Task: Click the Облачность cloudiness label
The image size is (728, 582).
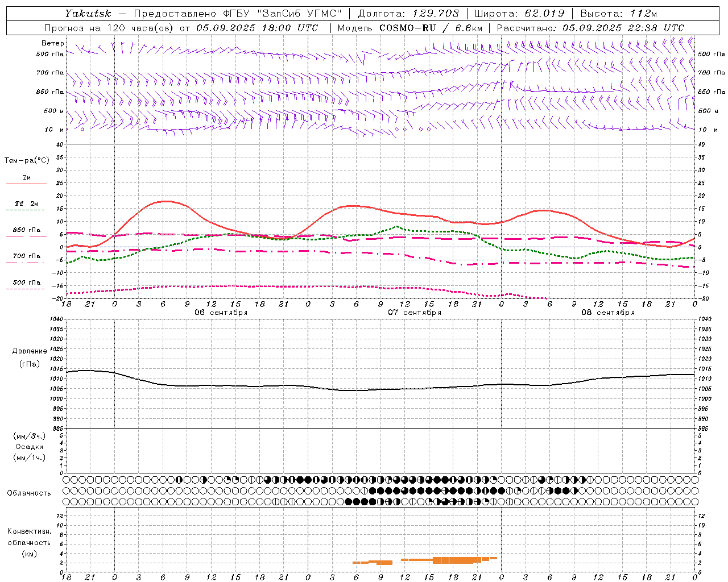Action: [x=29, y=493]
